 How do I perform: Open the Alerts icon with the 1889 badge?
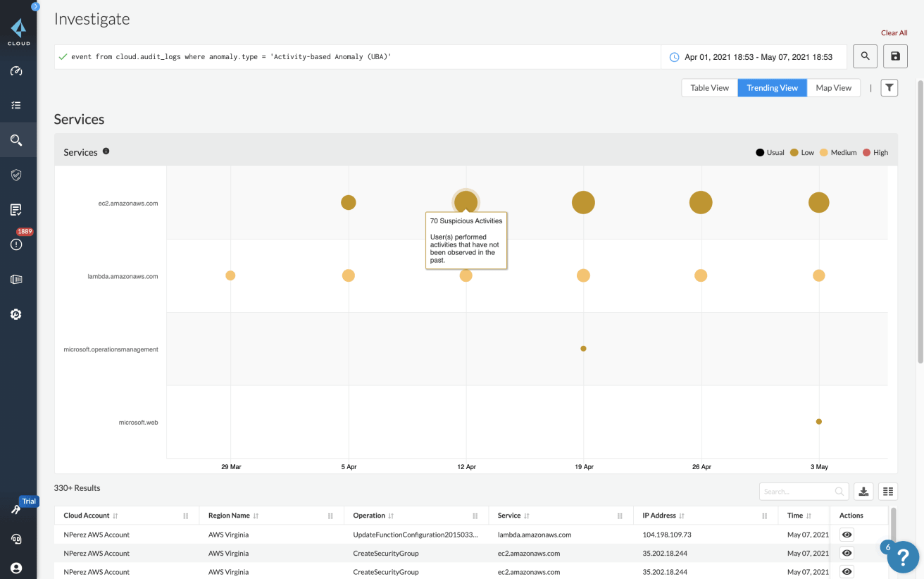16,244
